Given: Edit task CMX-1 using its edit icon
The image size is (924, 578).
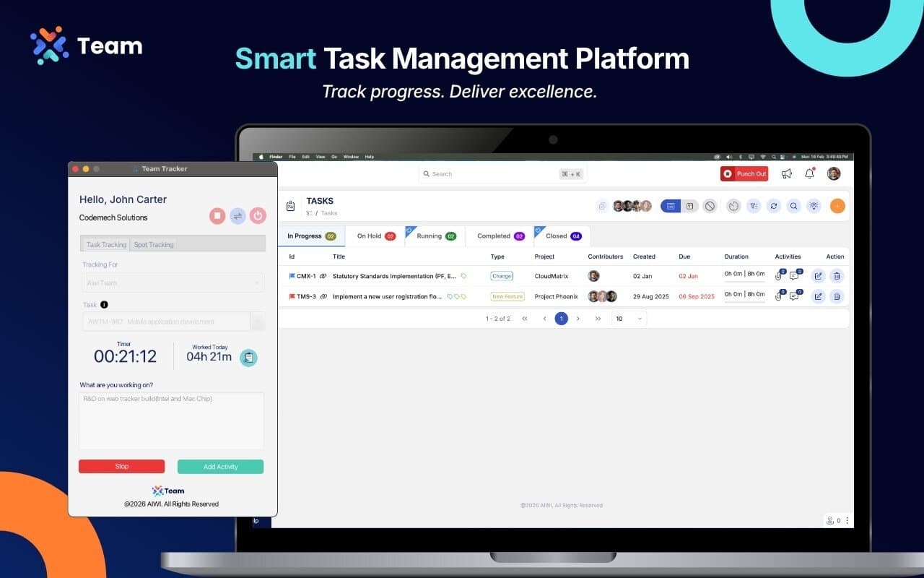Looking at the screenshot, I should [818, 275].
